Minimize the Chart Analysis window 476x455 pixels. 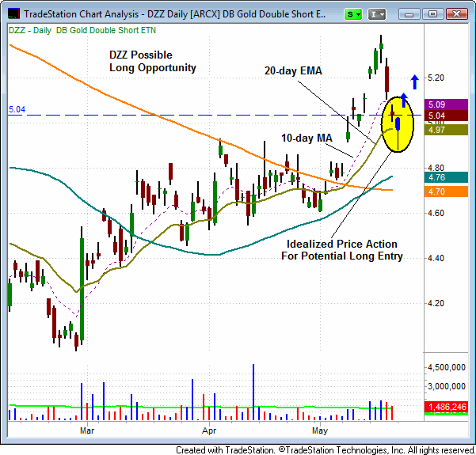409,14
